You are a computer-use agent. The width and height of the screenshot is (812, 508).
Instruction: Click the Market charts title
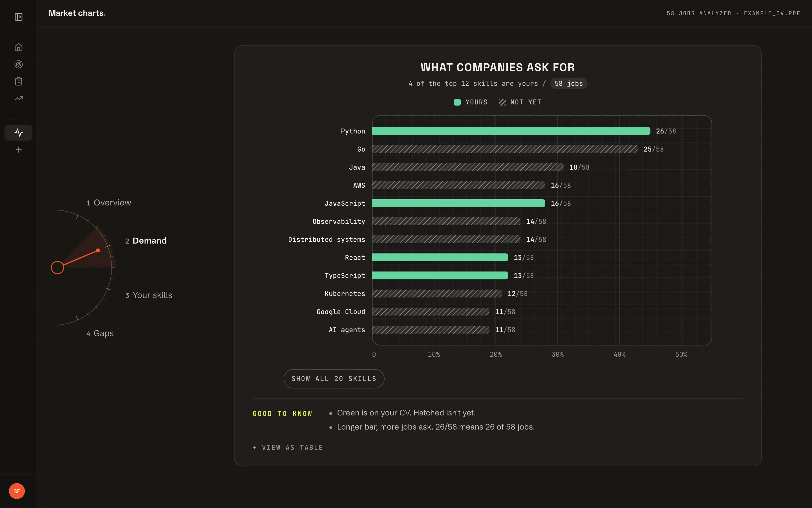click(x=77, y=13)
